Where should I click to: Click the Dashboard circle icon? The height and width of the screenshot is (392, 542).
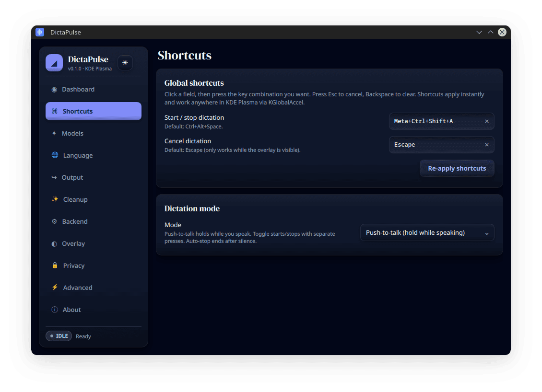54,90
